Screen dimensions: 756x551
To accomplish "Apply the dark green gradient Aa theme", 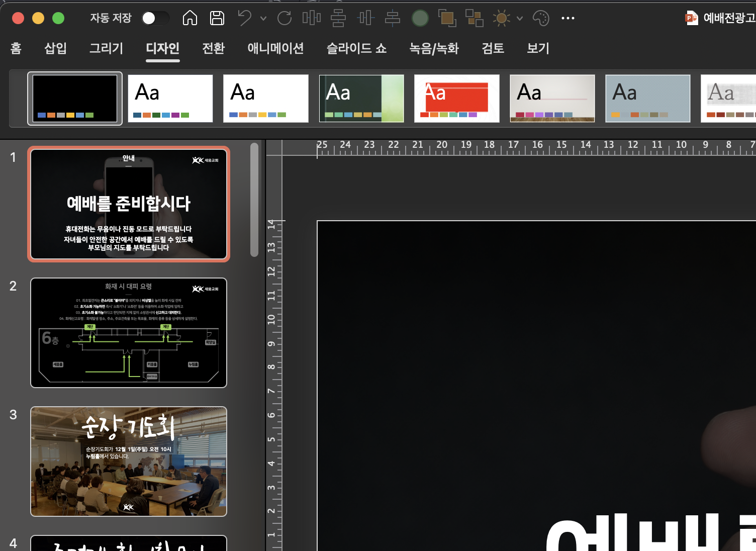I will 361,99.
